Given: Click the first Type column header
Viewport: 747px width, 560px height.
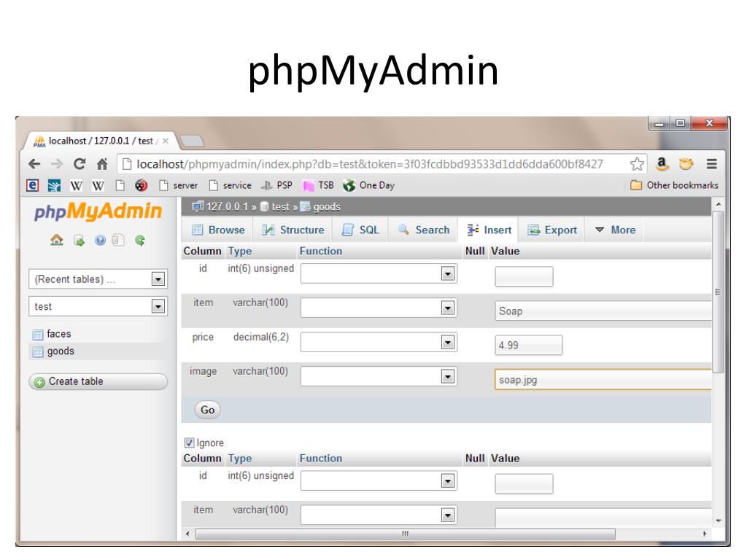Looking at the screenshot, I should 240,251.
